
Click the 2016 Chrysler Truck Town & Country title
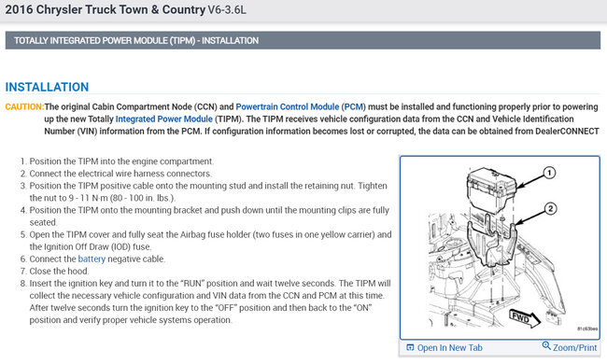coord(106,9)
